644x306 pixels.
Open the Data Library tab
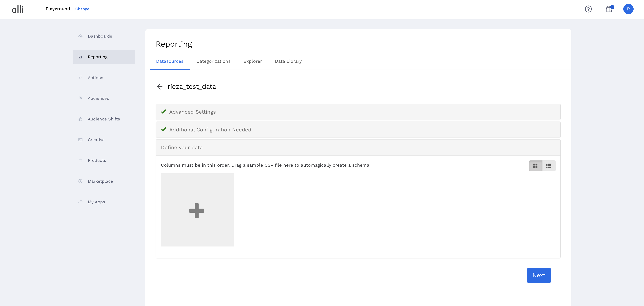pyautogui.click(x=288, y=61)
